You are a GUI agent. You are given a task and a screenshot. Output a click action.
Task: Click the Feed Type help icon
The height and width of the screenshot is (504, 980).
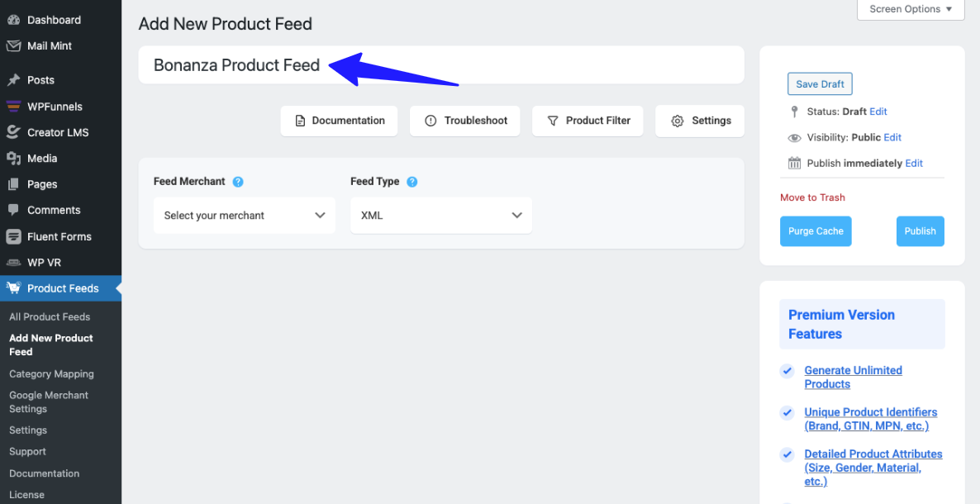[412, 182]
